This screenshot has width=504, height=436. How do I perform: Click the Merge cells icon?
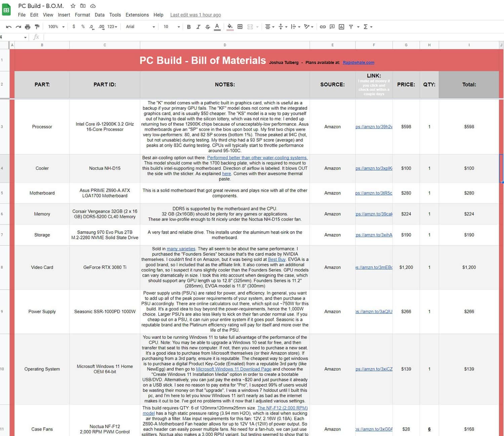pyautogui.click(x=250, y=27)
